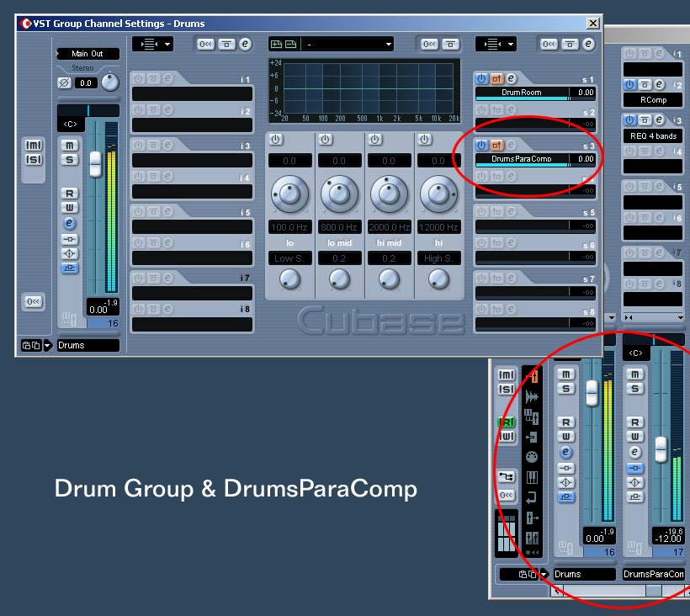
Task: Click the waveform icon in the mixer common panel
Action: [x=532, y=396]
